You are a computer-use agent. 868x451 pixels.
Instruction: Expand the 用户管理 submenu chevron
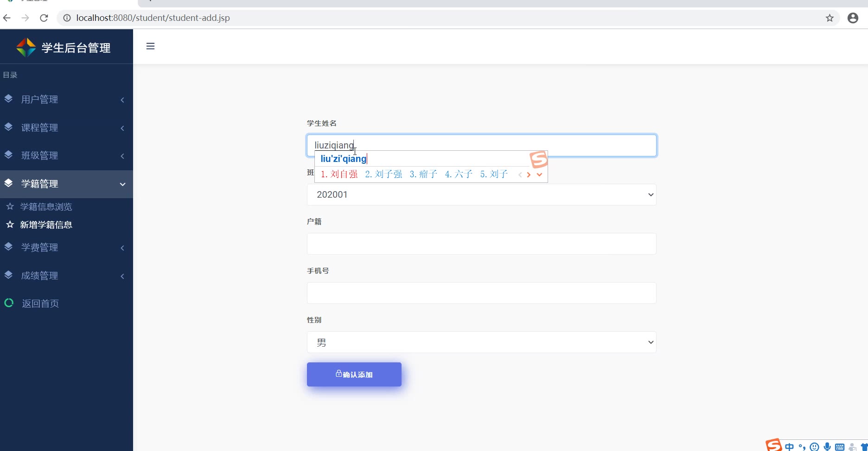(x=122, y=100)
